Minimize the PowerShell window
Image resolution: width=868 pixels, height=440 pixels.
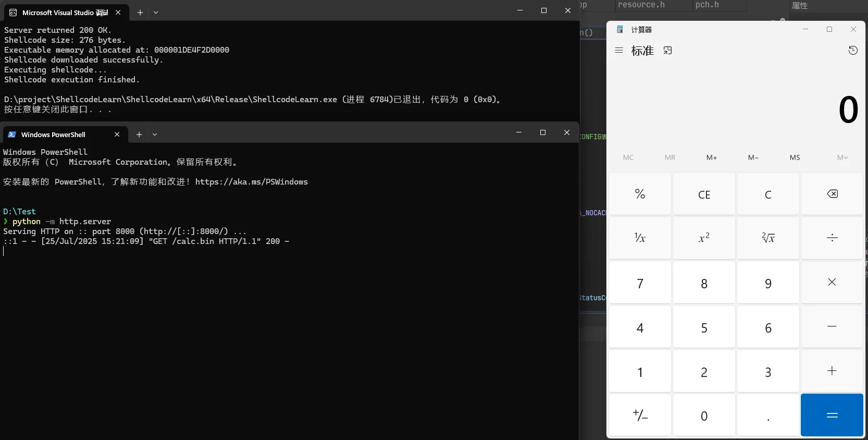(x=519, y=132)
